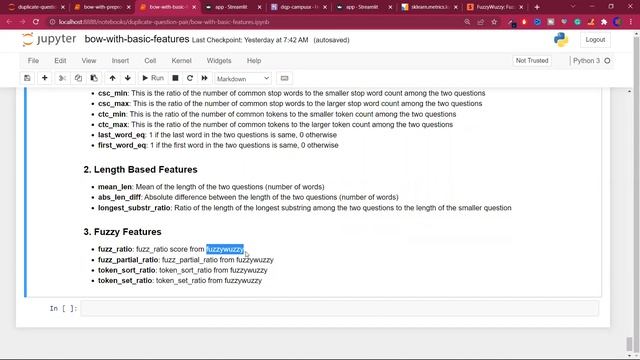Close the sklearn.metrics browser tab
Screen dimensions: 640x360
[x=456, y=7]
